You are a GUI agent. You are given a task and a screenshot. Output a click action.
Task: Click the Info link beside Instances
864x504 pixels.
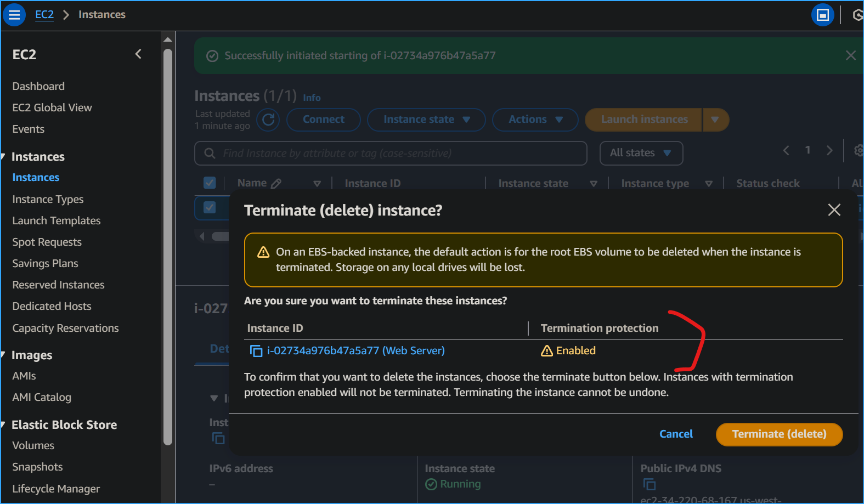pos(312,98)
